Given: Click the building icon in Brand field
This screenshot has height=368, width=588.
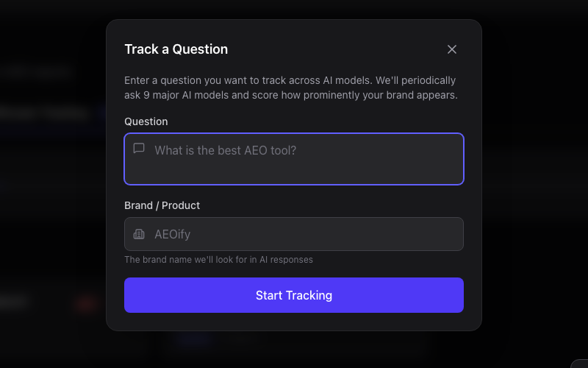Looking at the screenshot, I should 139,234.
